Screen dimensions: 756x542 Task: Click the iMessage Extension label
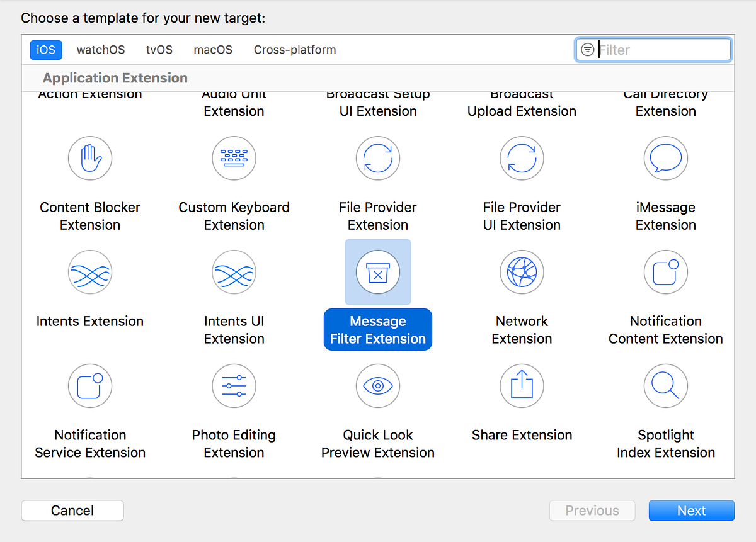tap(666, 216)
